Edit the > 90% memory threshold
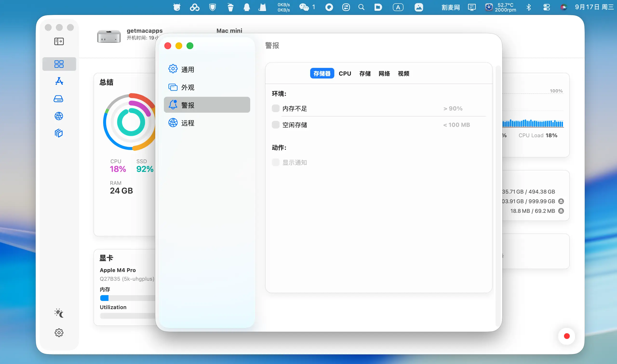617x364 pixels. tap(453, 108)
